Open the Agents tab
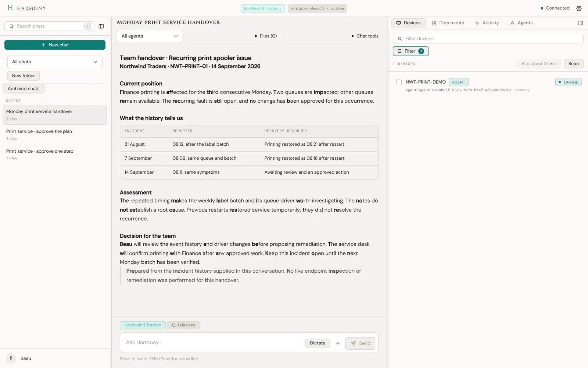The height and width of the screenshot is (368, 588). click(x=521, y=23)
